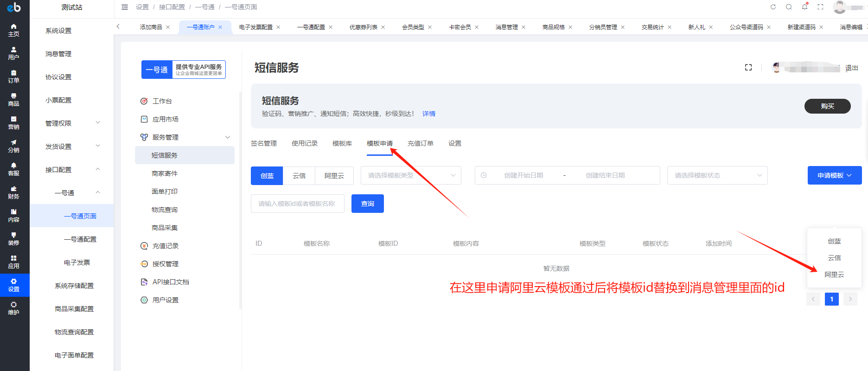This screenshot has width=868, height=371.
Task: Open the notification bell icon
Action: pos(804,7)
